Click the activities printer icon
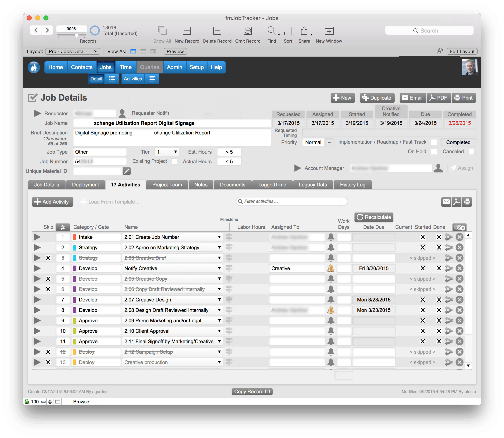 [x=467, y=202]
